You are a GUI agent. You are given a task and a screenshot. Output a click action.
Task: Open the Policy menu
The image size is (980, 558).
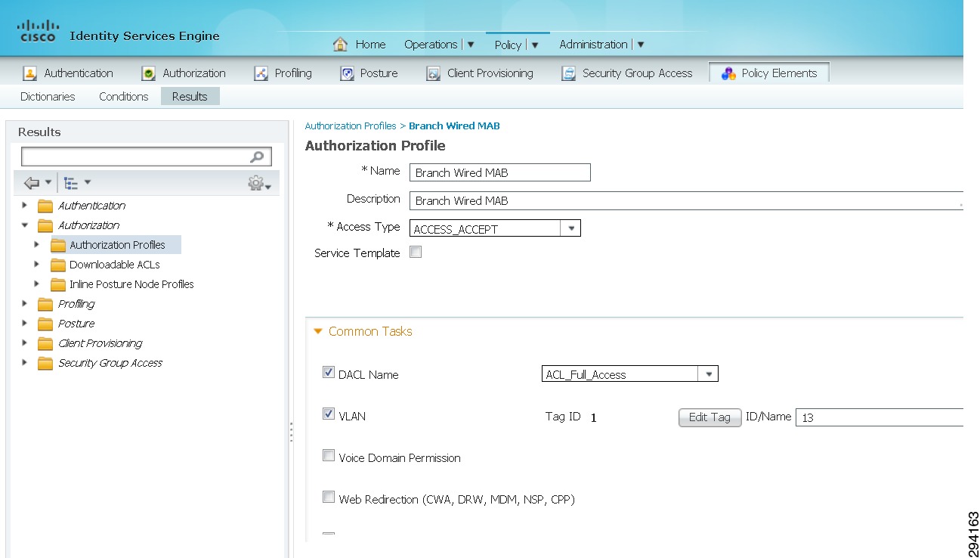click(517, 45)
